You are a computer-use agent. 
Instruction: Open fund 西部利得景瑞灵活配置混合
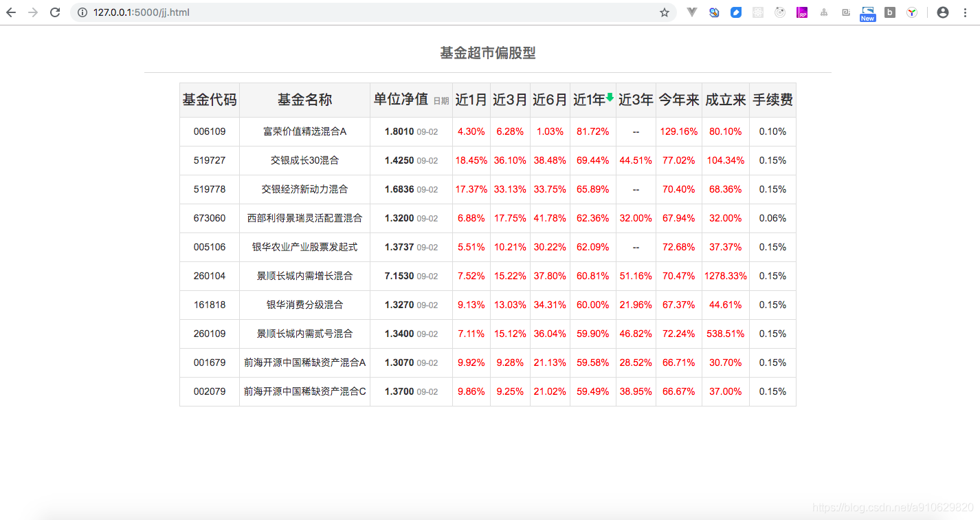pyautogui.click(x=304, y=218)
